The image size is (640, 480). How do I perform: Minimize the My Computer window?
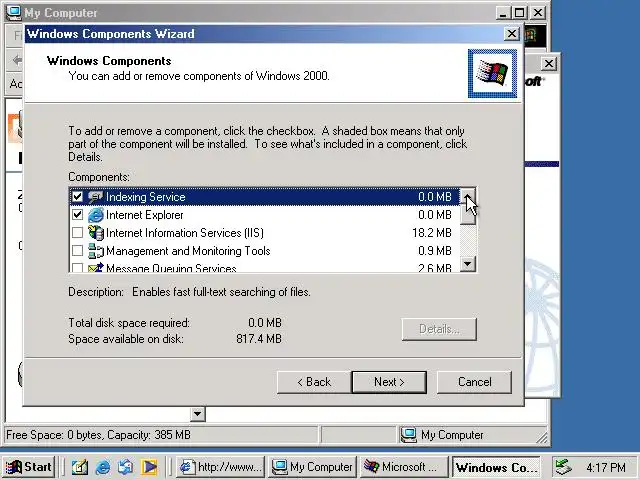click(503, 13)
